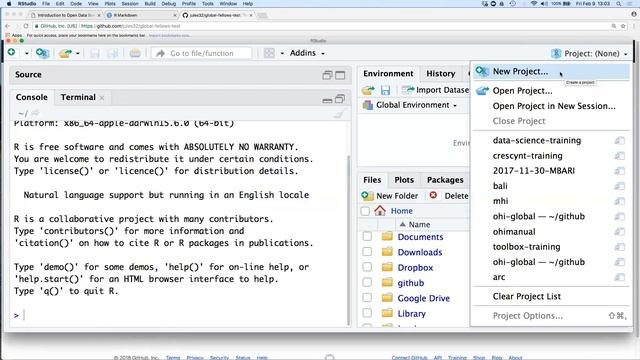
Task: Open the Addins dropdown
Action: 307,53
